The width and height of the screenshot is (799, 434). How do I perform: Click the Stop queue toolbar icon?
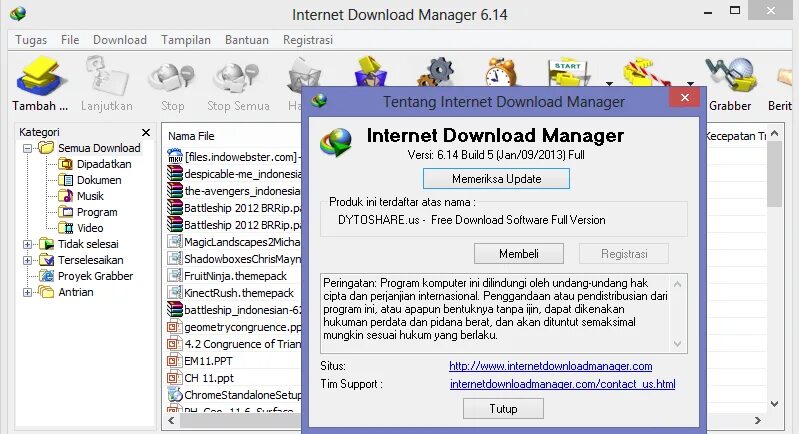pyautogui.click(x=647, y=72)
